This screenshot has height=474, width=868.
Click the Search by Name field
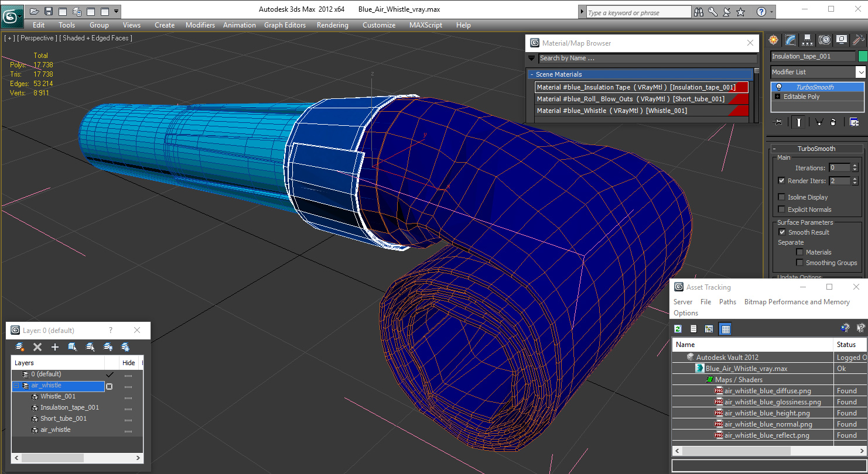648,58
